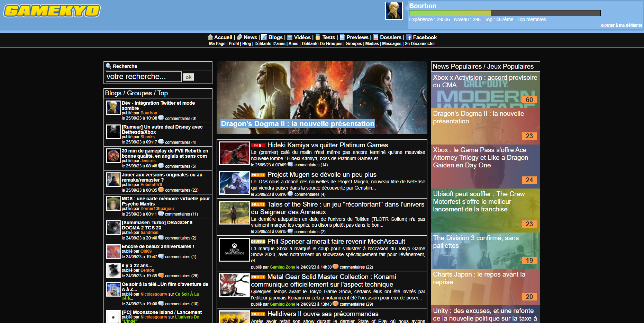Click the Previews page icon

tap(342, 37)
